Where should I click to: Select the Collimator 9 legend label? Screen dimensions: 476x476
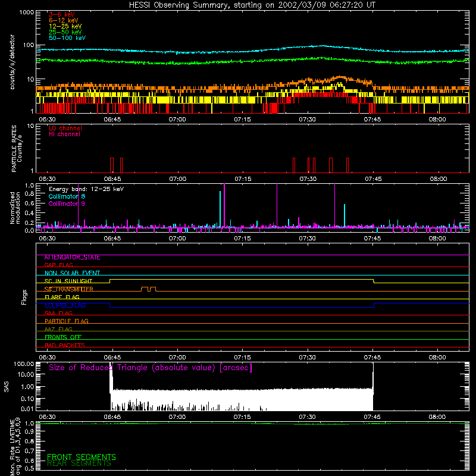pos(67,203)
